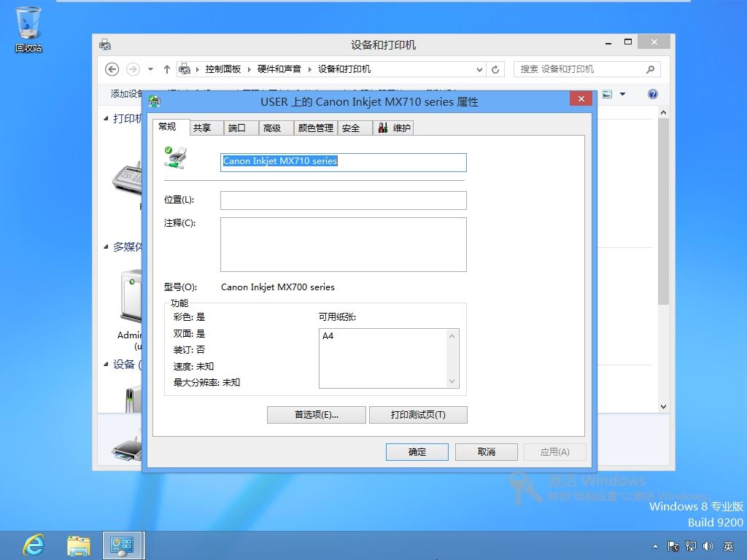The width and height of the screenshot is (747, 560).
Task: Confirm with the 确定 button
Action: 417,452
